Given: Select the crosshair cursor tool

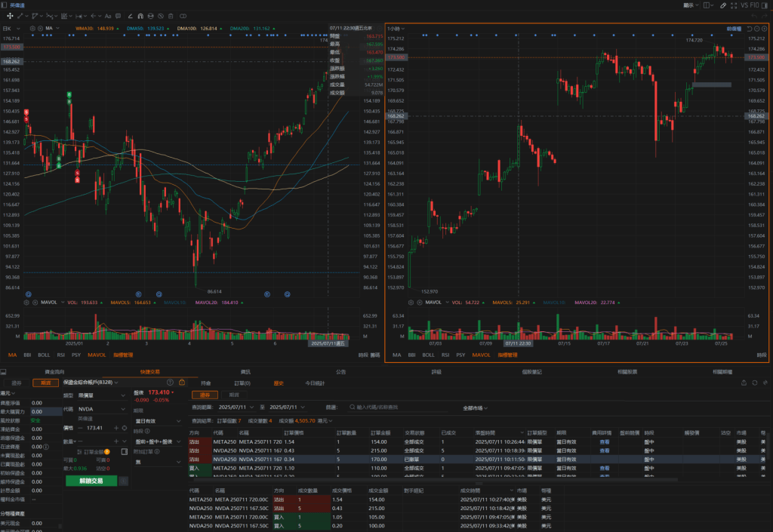Looking at the screenshot, I should point(10,15).
